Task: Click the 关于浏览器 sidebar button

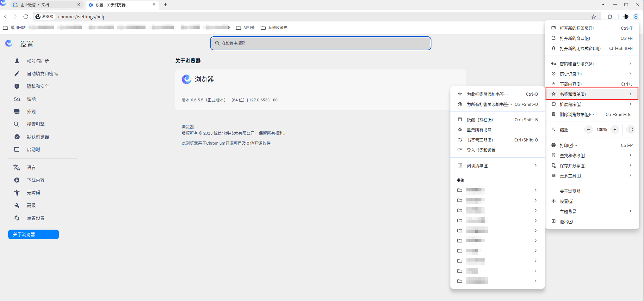Action: coord(34,234)
